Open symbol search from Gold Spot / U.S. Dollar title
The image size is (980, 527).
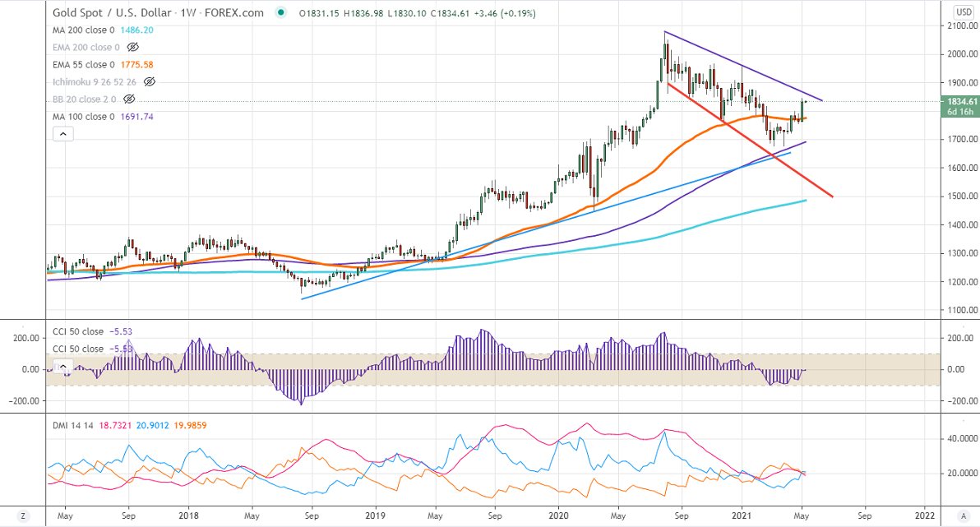tap(112, 12)
